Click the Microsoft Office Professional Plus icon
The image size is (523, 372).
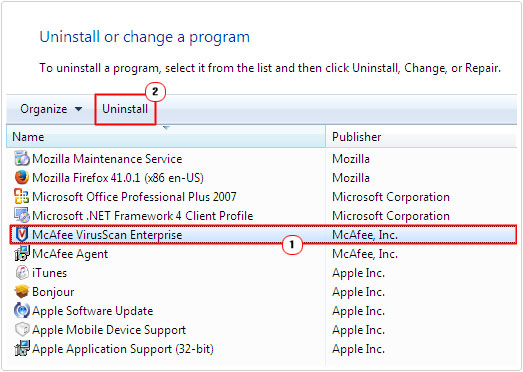tap(22, 197)
